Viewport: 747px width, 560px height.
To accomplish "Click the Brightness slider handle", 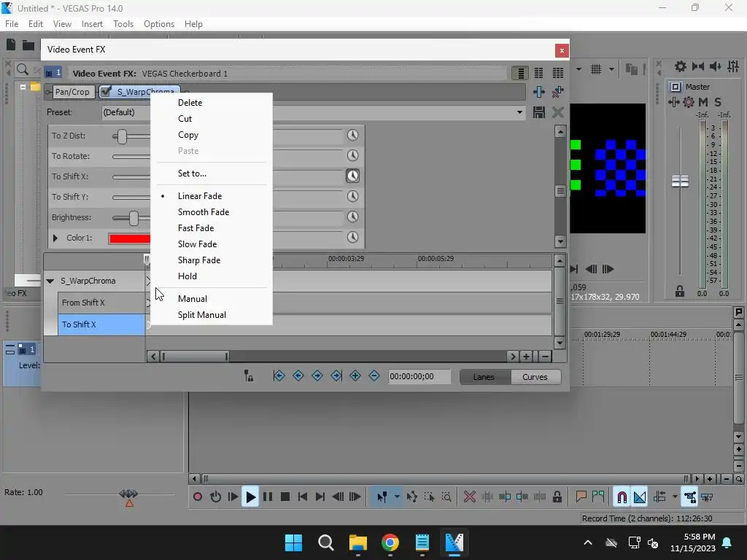I will click(134, 218).
